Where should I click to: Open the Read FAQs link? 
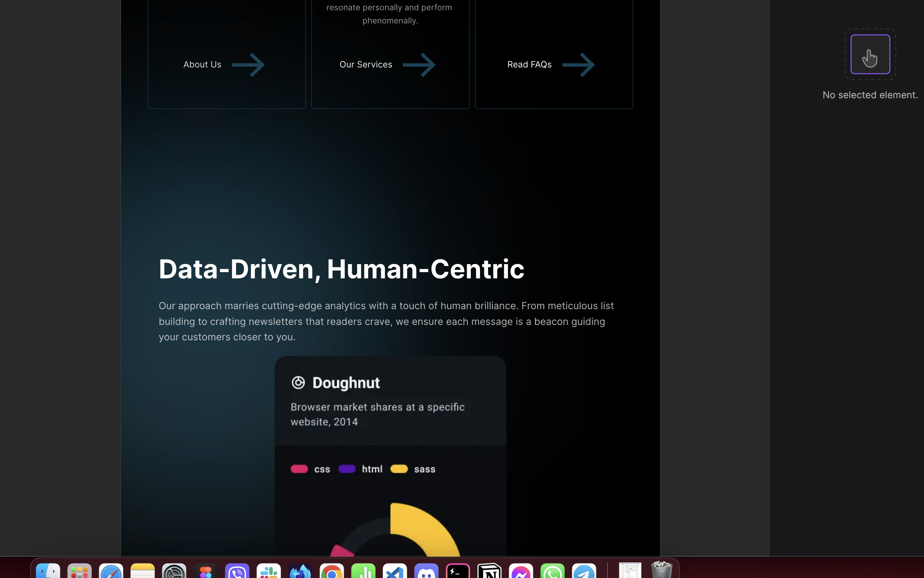click(x=529, y=65)
